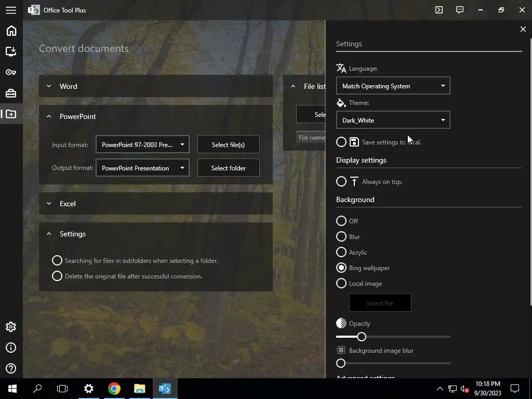Click the Settings panel vertical scrollbar
This screenshot has width=532, height=399.
point(530,171)
